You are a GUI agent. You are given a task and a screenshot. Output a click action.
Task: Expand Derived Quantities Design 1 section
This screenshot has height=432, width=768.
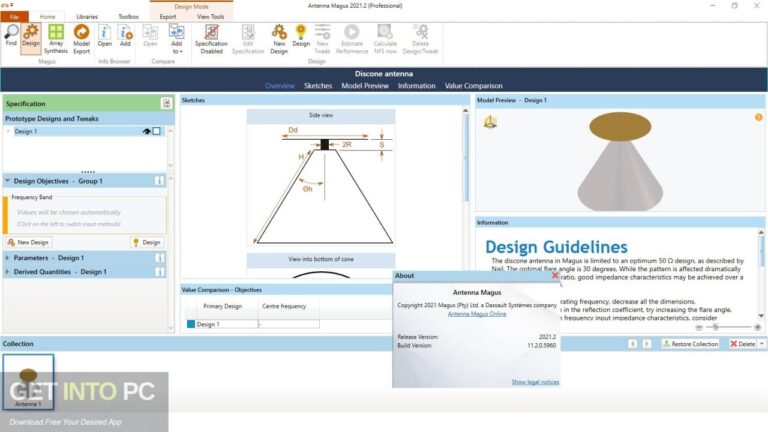tap(7, 271)
